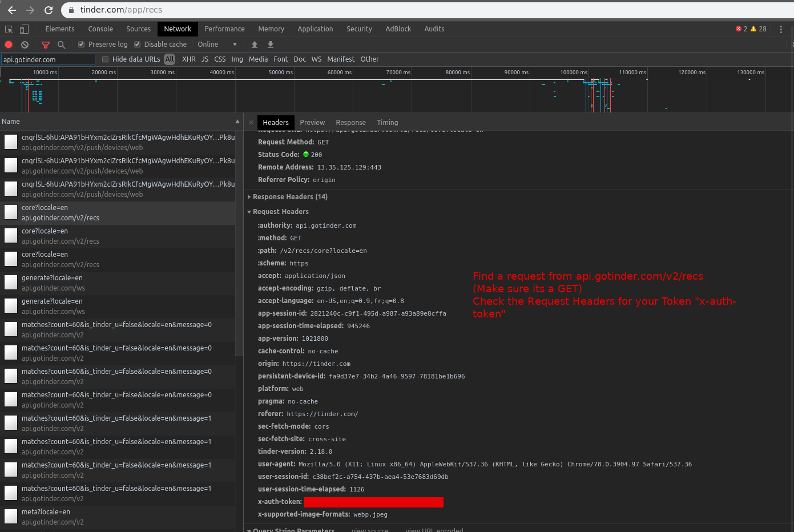
Task: Open the AdBlock panel
Action: point(398,29)
